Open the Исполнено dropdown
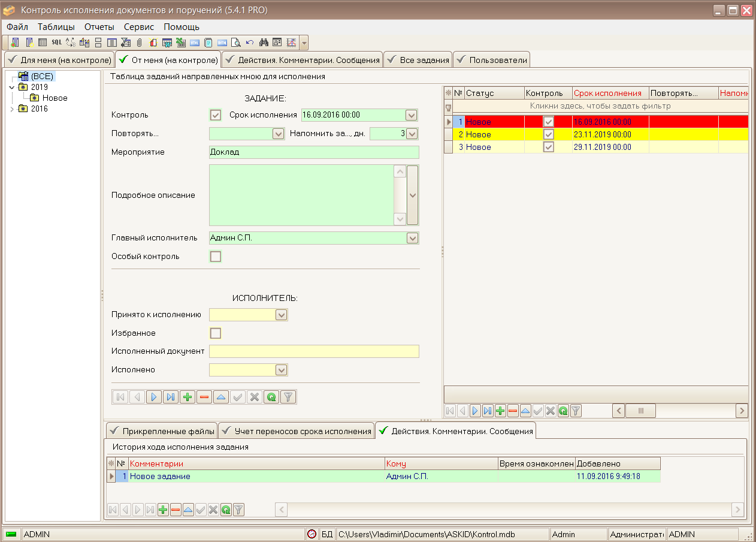Viewport: 756px width, 542px height. point(282,370)
